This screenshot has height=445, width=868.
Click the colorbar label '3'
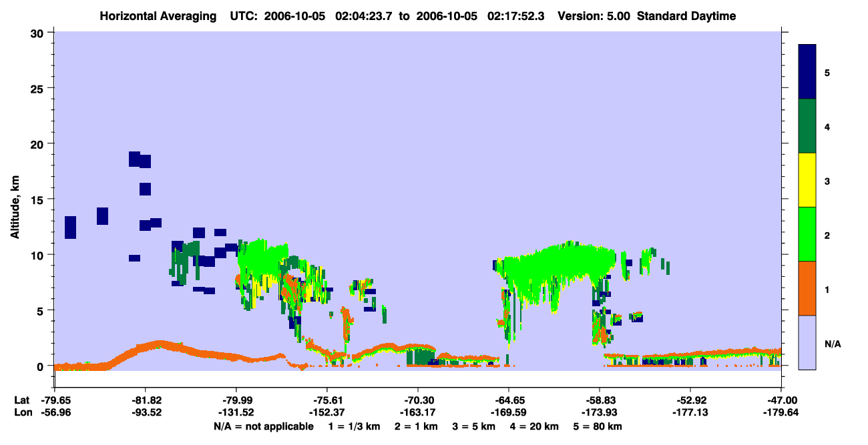(827, 181)
